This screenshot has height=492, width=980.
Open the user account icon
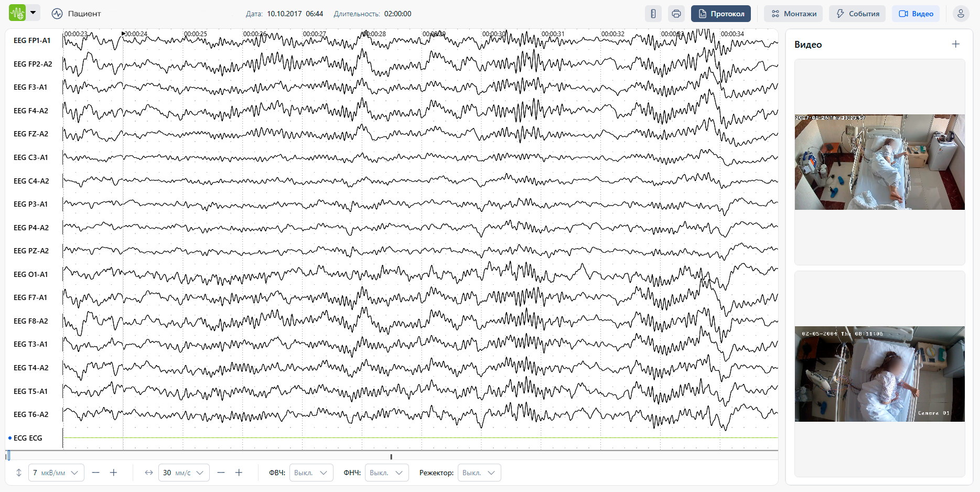(x=961, y=14)
